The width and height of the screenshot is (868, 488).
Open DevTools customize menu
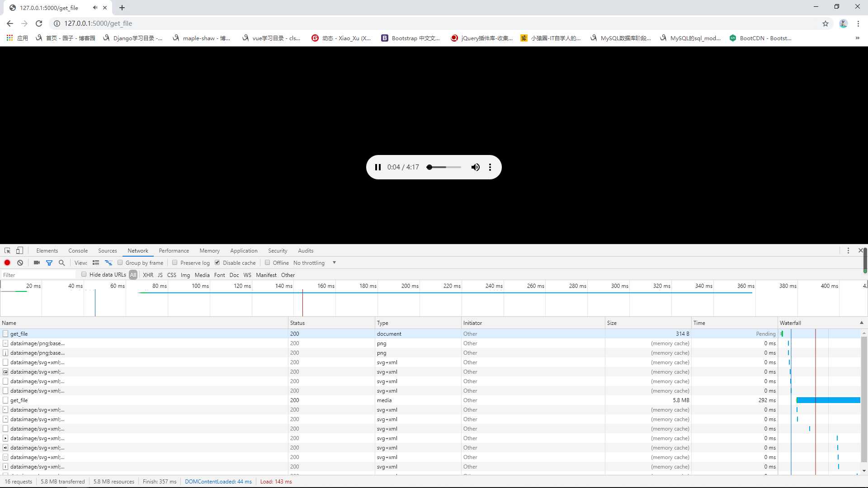tap(848, 250)
